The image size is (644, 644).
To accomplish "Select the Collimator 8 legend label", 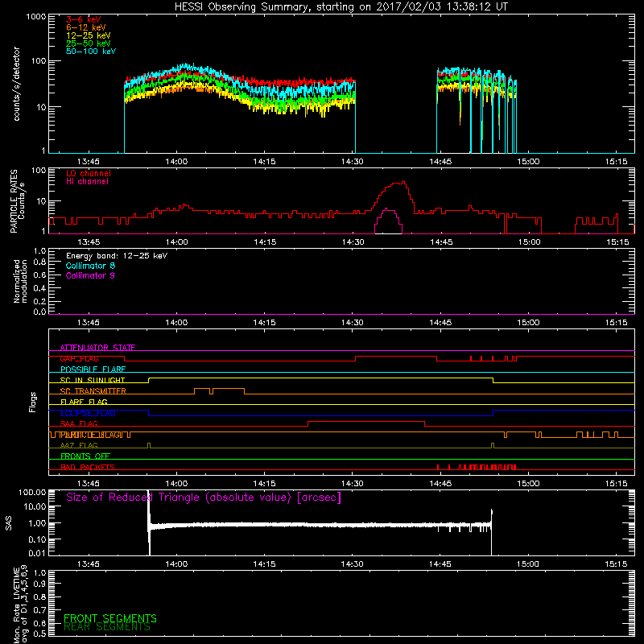I will pos(90,266).
